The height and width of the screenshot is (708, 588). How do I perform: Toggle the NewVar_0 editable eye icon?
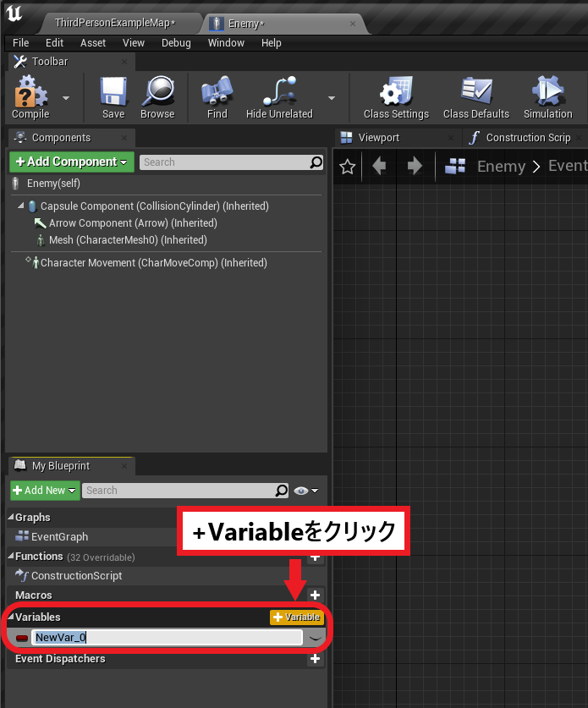[316, 639]
